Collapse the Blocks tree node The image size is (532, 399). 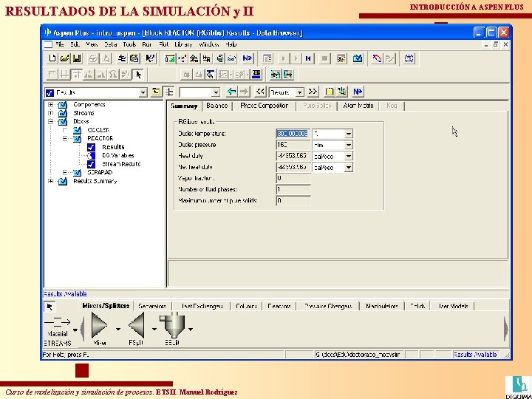click(50, 121)
